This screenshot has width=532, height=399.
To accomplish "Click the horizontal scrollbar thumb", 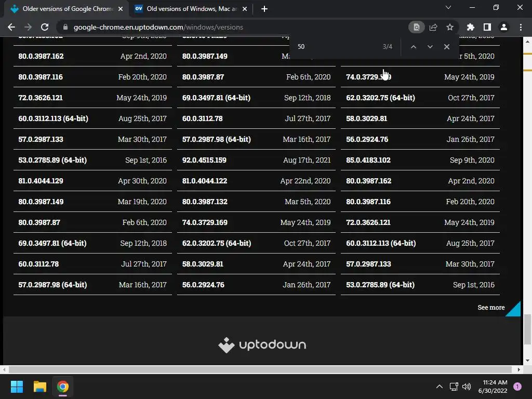I will (260, 369).
